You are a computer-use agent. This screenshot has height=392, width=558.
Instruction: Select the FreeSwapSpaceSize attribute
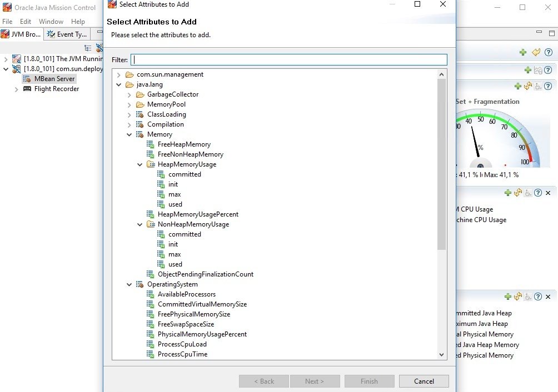186,324
